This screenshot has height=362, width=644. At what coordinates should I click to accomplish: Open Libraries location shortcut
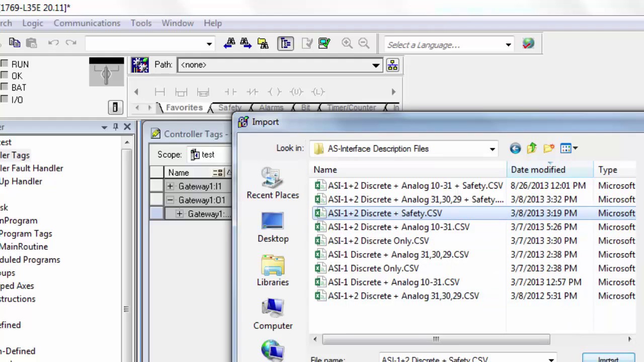pos(273,270)
